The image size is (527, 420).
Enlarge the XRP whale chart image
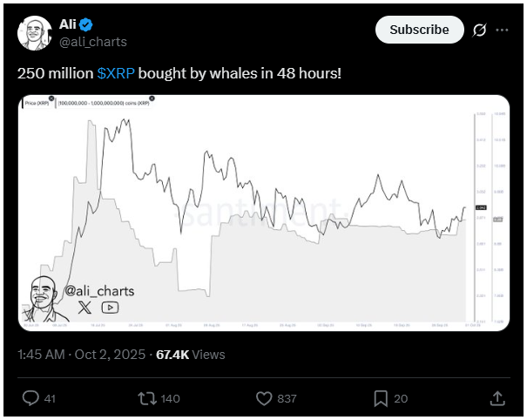(263, 213)
